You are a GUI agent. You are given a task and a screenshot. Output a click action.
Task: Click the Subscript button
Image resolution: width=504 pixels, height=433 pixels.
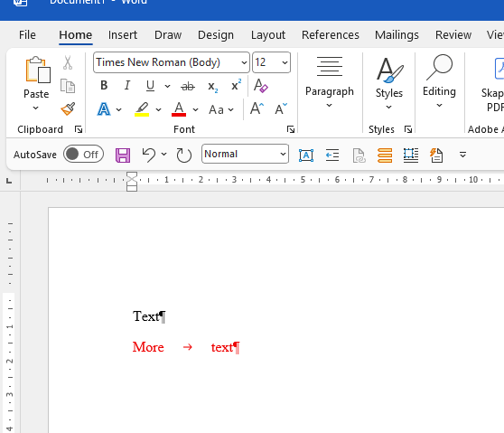(x=212, y=86)
